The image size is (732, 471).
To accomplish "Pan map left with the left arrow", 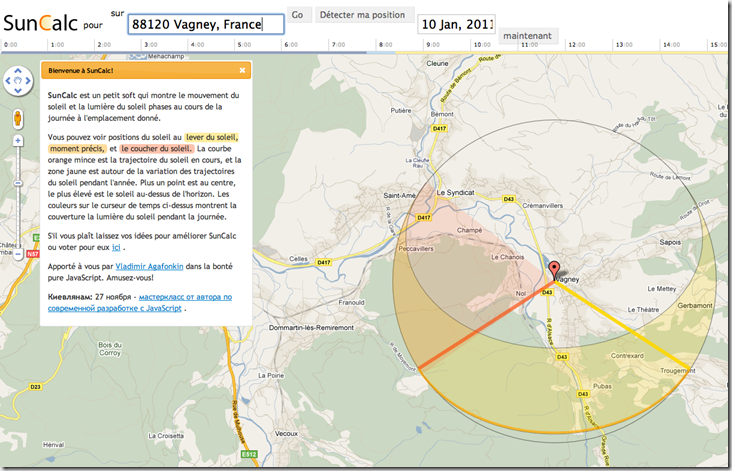I will tap(7, 80).
